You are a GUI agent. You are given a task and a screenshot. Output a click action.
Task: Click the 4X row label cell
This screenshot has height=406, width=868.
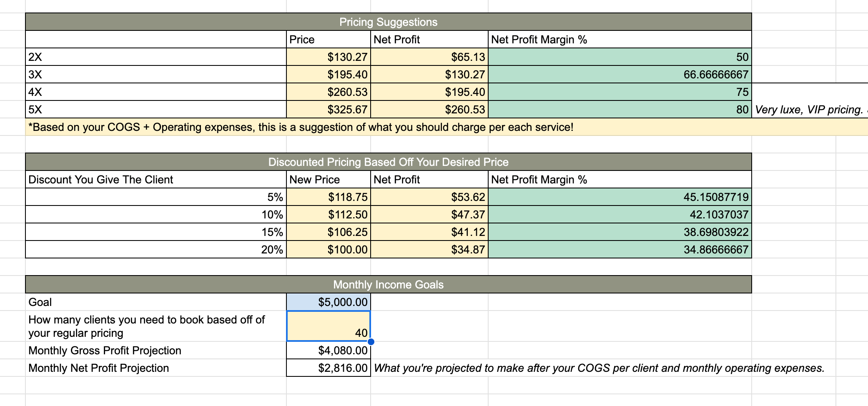pyautogui.click(x=156, y=92)
